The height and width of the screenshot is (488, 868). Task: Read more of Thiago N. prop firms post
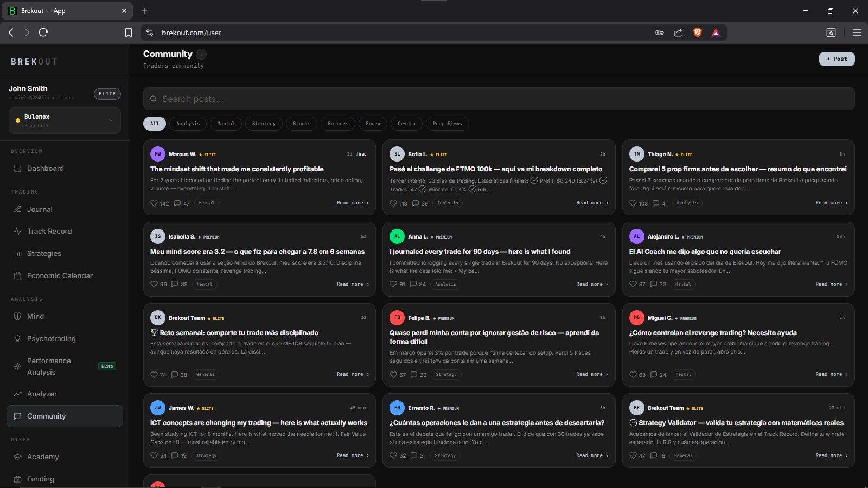(x=832, y=203)
